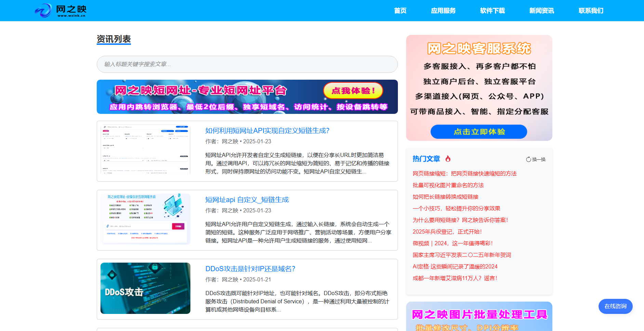
Task: Click the 点击立即体验 blue button
Action: [x=479, y=132]
